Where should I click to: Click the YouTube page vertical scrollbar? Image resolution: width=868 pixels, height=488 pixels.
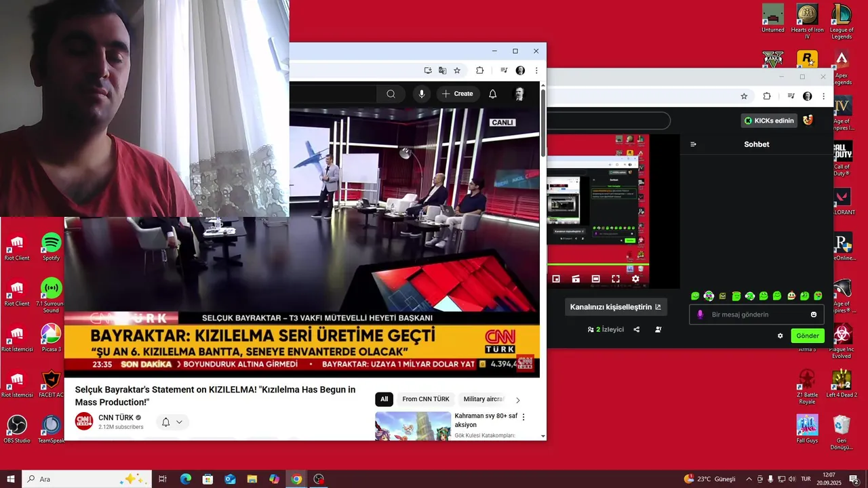coord(543,122)
